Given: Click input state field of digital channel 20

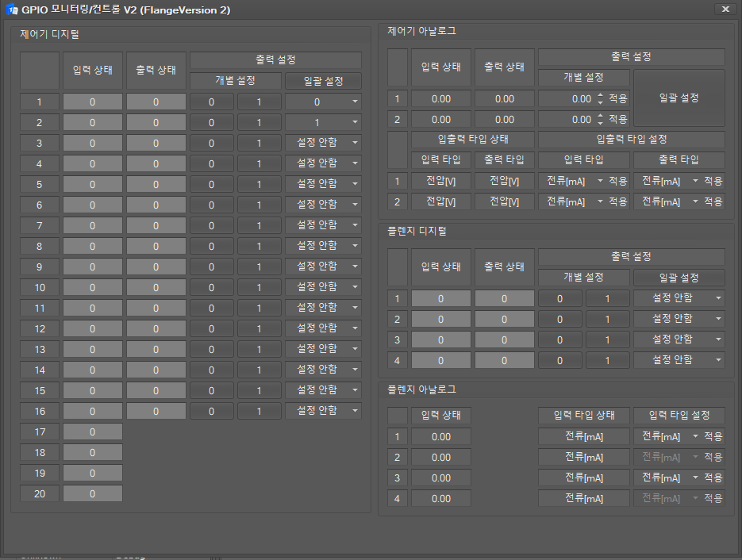Looking at the screenshot, I should pyautogui.click(x=92, y=493).
